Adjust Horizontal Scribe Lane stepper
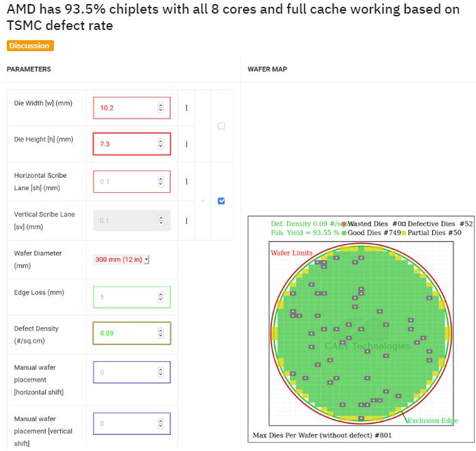 tap(160, 181)
